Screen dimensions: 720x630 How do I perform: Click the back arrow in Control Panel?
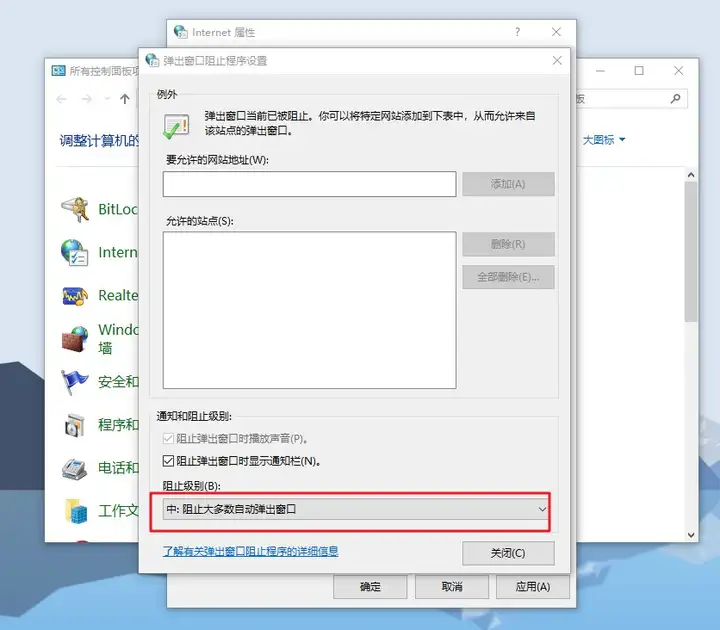click(x=62, y=99)
